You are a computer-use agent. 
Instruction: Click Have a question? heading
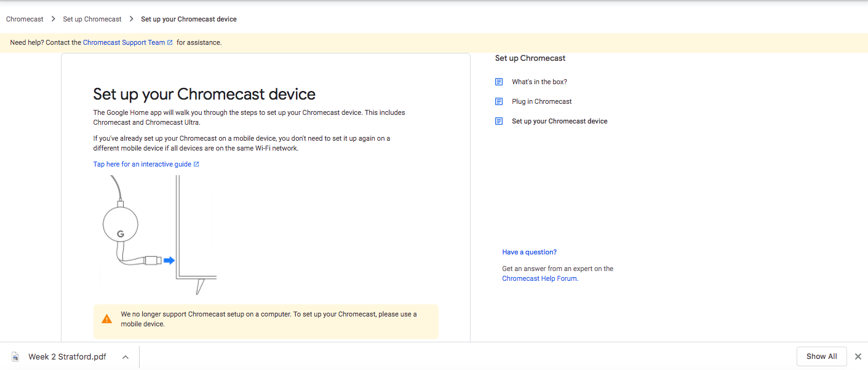(530, 252)
